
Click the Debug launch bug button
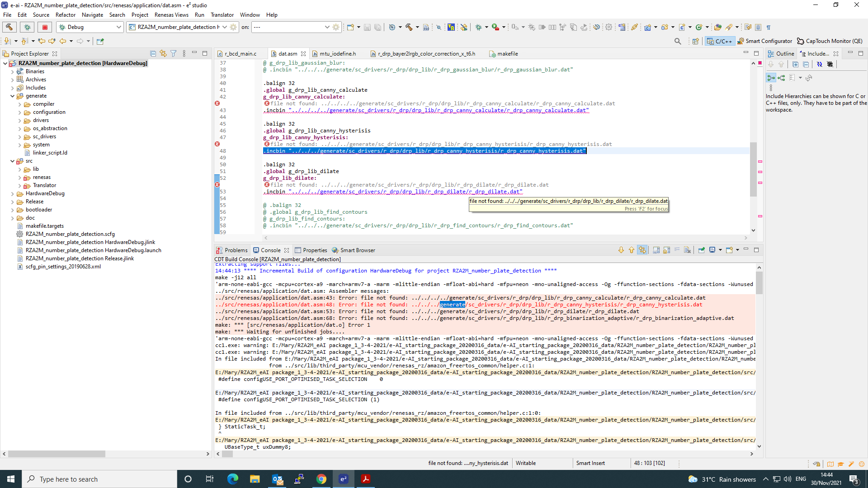(27, 27)
